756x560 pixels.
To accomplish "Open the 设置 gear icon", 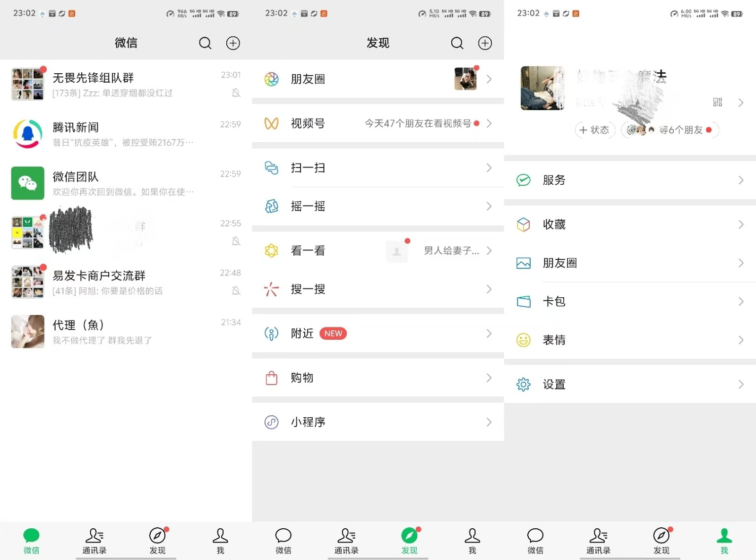I will [x=523, y=384].
